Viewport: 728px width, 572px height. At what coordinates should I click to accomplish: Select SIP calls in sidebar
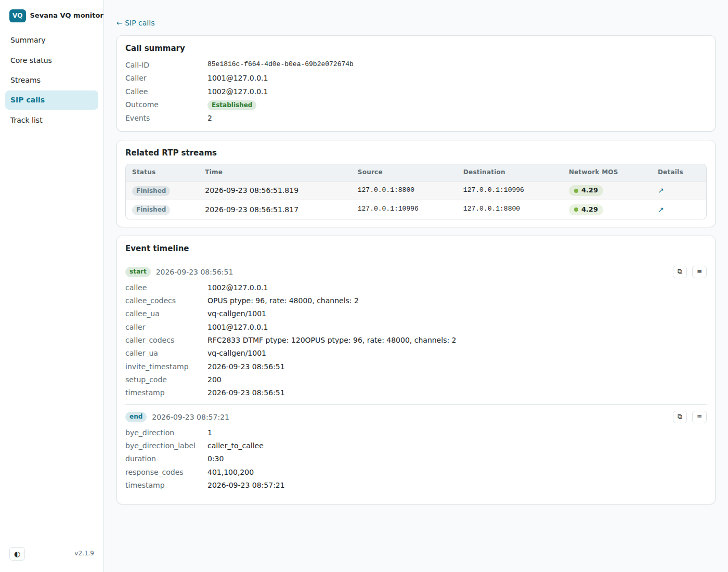click(x=51, y=100)
